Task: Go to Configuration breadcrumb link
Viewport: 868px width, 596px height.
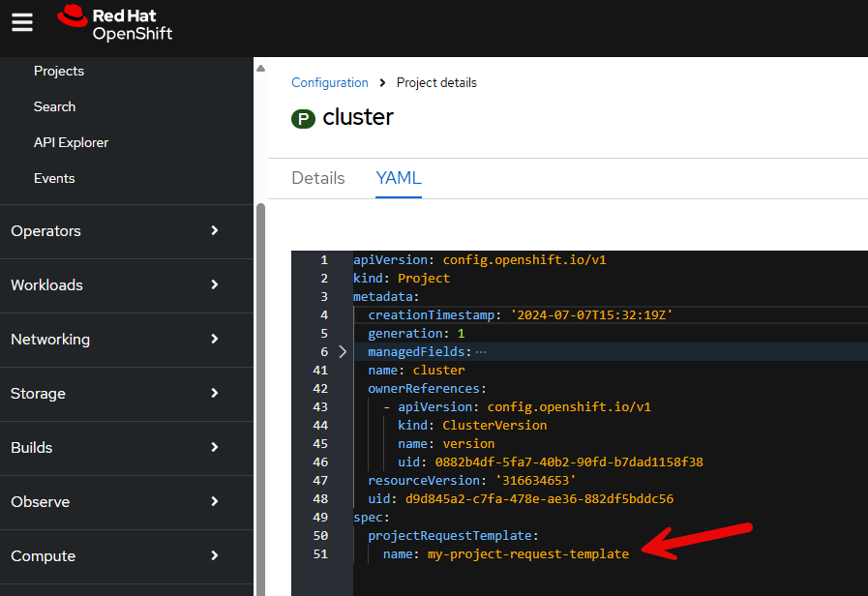Action: [330, 83]
